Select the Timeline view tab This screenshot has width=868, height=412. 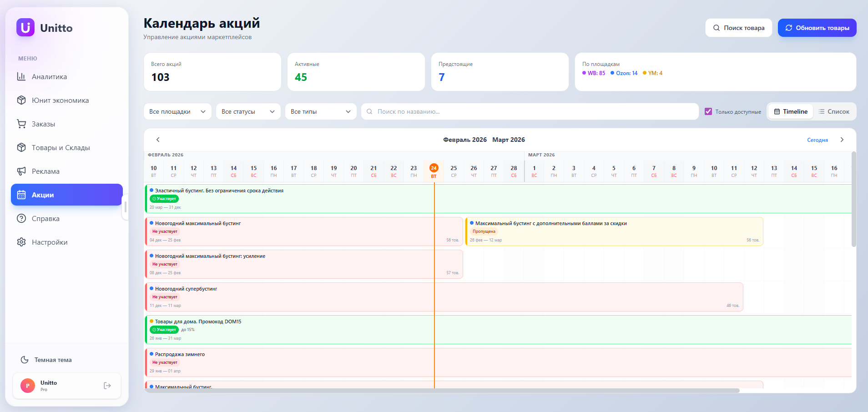coord(791,111)
